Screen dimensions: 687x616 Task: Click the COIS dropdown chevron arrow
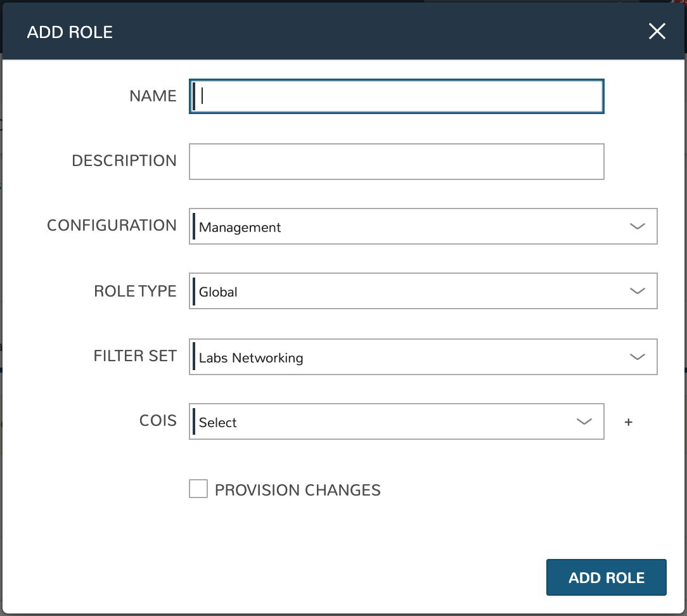click(x=584, y=421)
